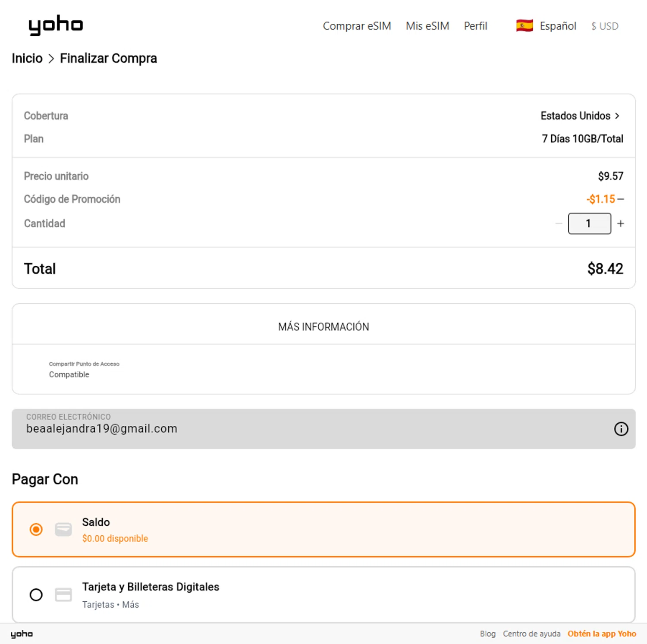647x644 pixels.
Task: Click the Precio unitario label
Action: pos(56,176)
